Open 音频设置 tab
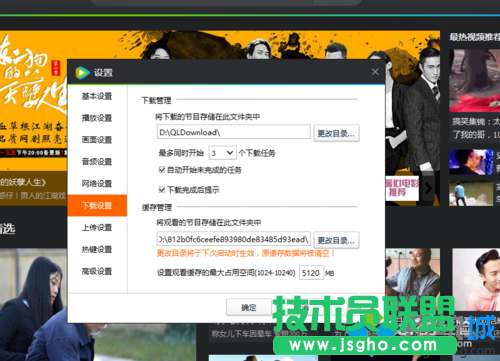This screenshot has width=500, height=361. pos(97,162)
